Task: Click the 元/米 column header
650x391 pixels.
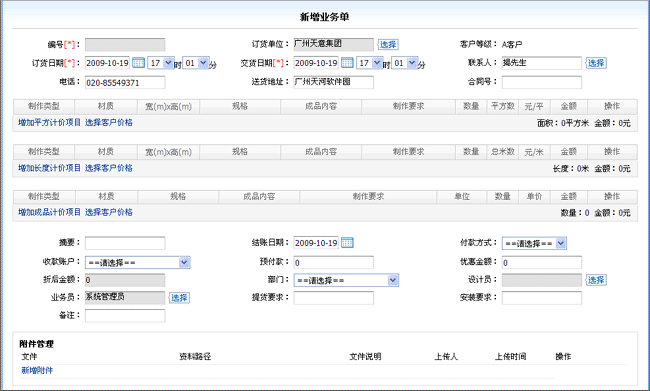Action: (534, 152)
